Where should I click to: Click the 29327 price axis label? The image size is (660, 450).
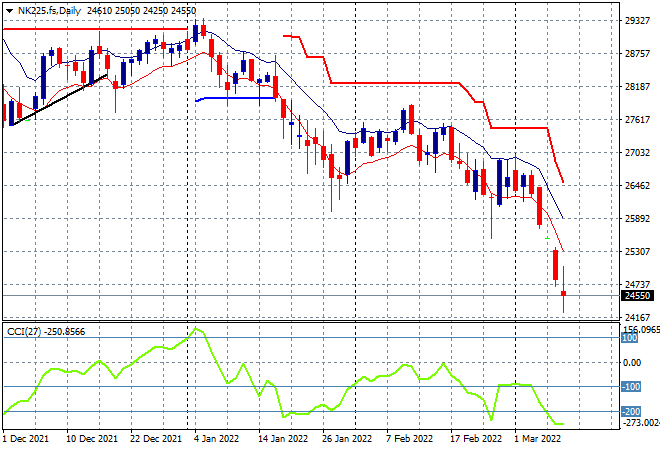(x=637, y=21)
